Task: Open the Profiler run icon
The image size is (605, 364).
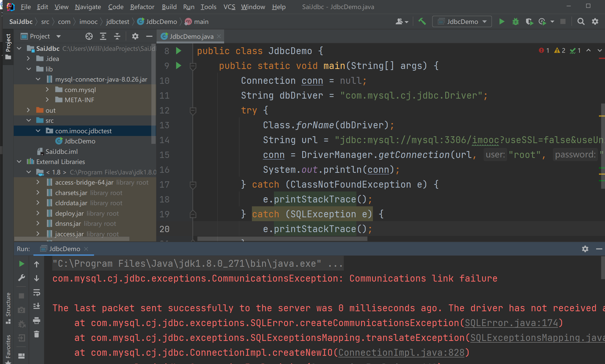Action: pos(542,21)
